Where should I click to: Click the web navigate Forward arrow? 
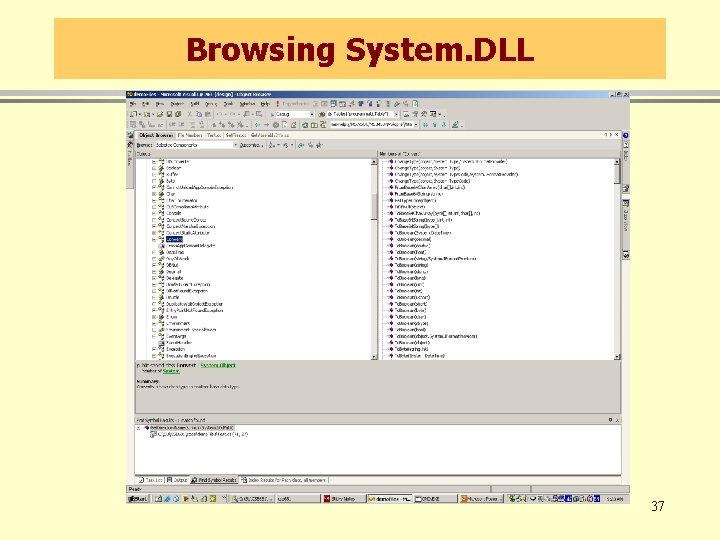point(266,124)
